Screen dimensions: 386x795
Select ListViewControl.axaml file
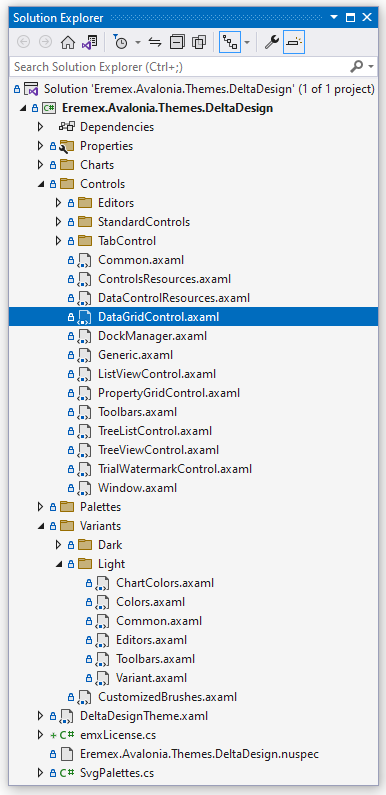pyautogui.click(x=157, y=374)
